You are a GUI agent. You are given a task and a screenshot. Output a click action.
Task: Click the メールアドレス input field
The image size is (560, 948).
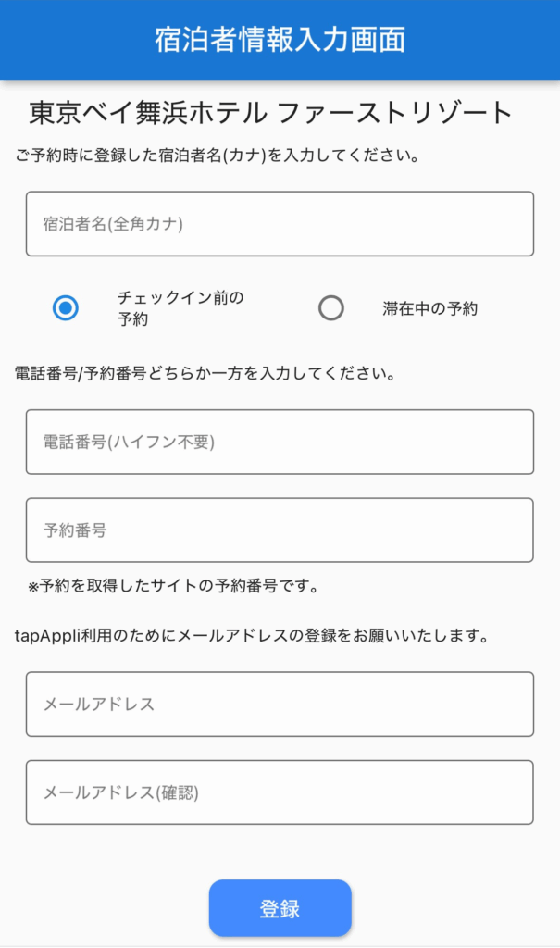pyautogui.click(x=280, y=705)
